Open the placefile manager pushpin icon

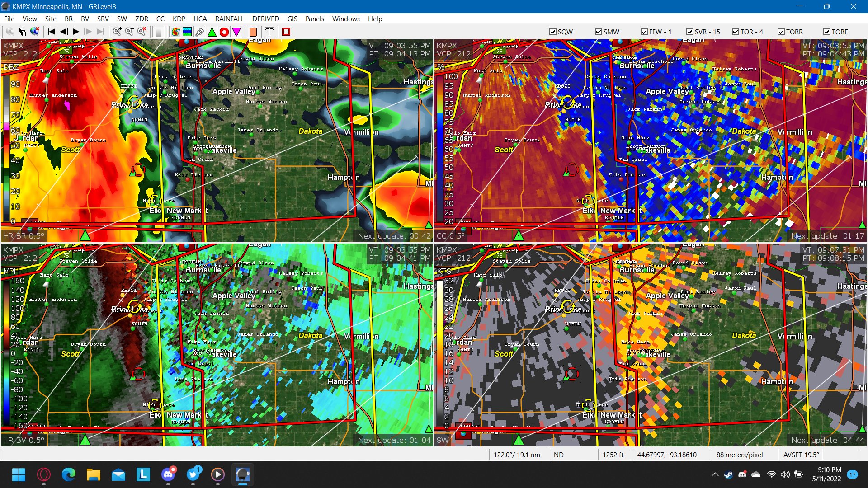(x=199, y=32)
